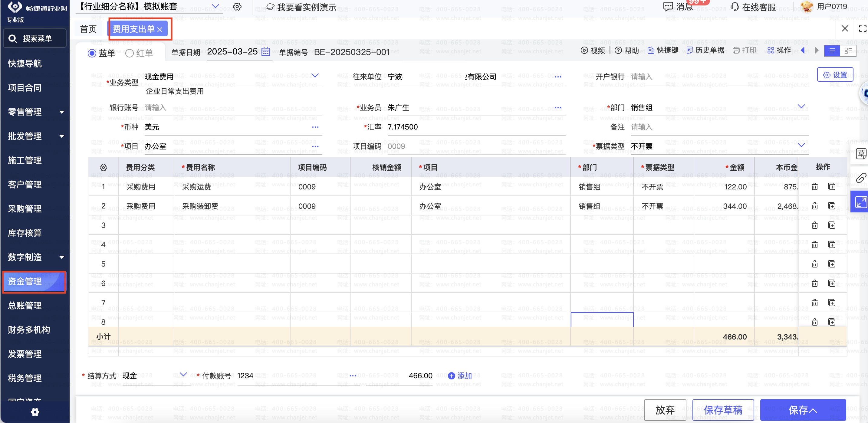This screenshot has width=868, height=423.
Task: Insert row after 采购装卸费 row 2
Action: point(832,206)
